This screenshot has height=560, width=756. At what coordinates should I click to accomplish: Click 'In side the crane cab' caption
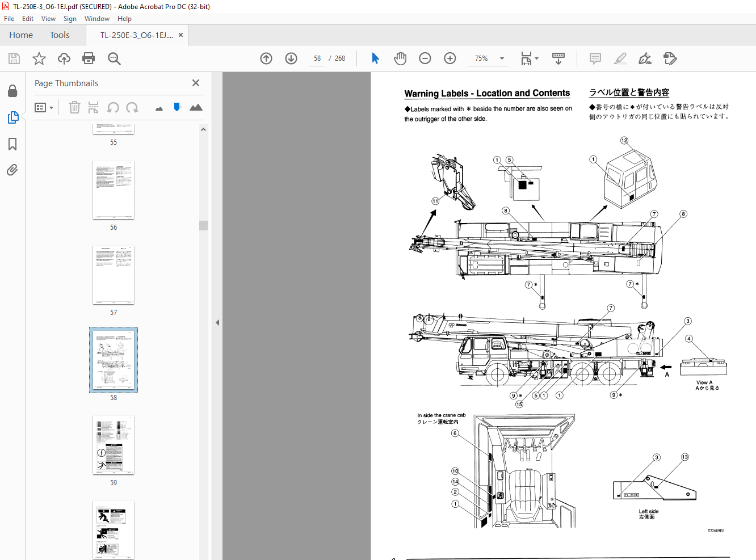(x=442, y=415)
